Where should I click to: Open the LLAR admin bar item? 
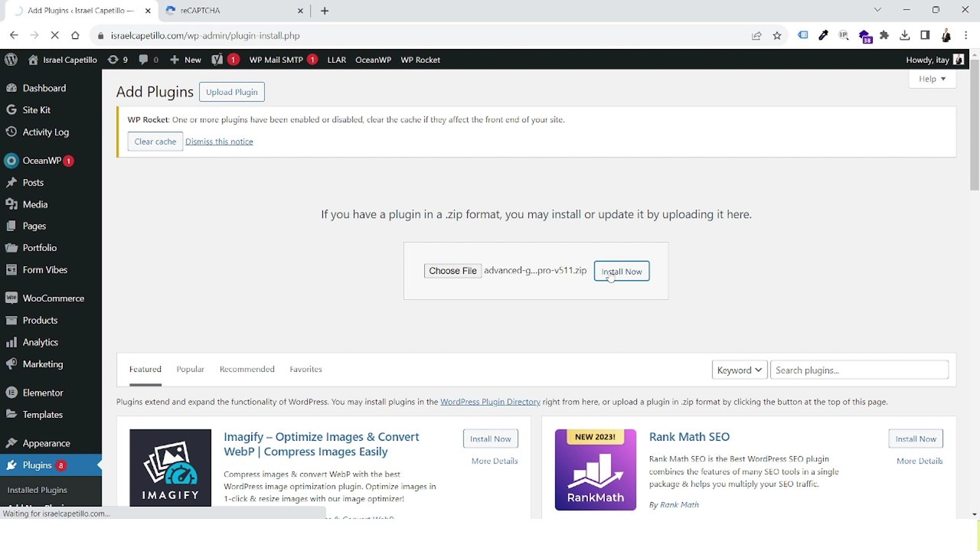pyautogui.click(x=336, y=60)
